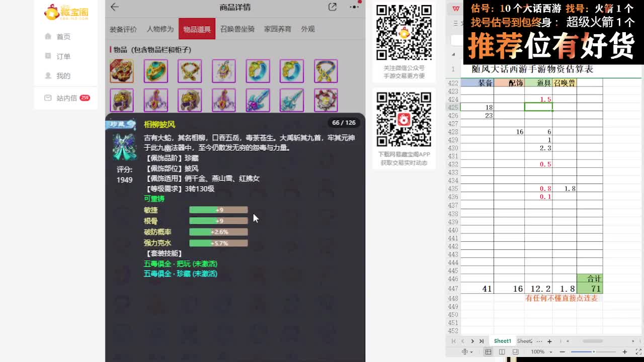Toggle page break view in status bar
644x362 pixels.
(x=515, y=352)
